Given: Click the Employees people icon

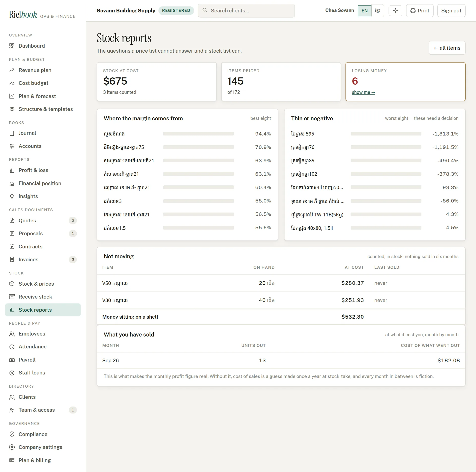Looking at the screenshot, I should [x=12, y=334].
